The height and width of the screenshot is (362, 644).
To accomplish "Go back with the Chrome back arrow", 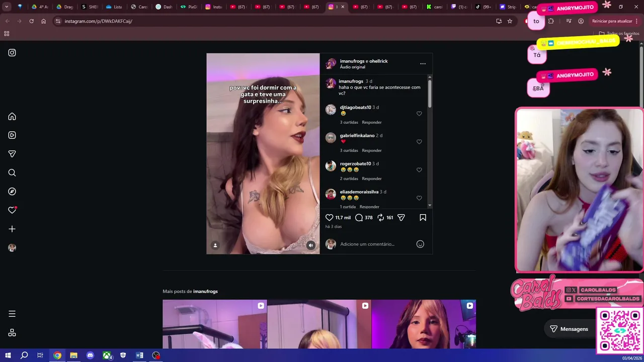I will click(7, 21).
